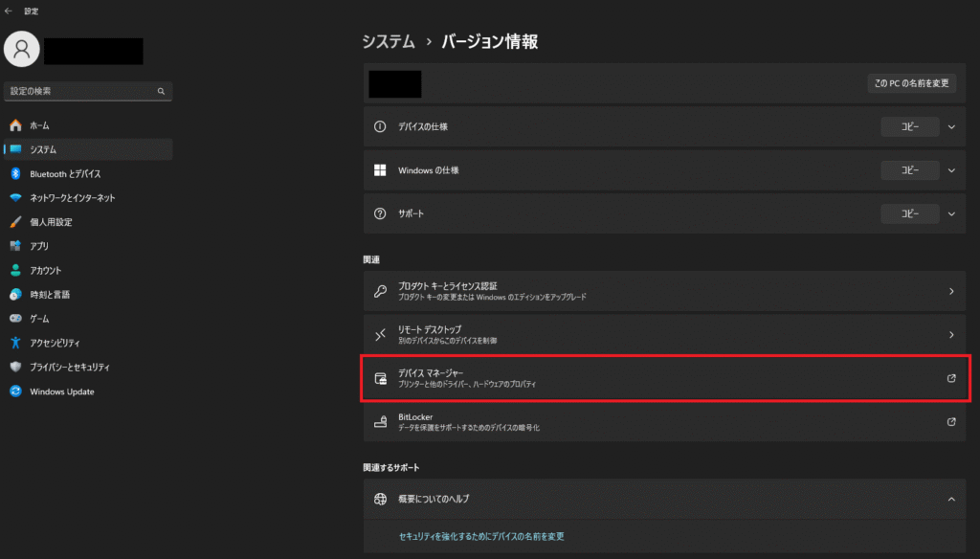Viewport: 980px width, 559px height.
Task: Open 時刻と言語 settings page
Action: tap(88, 295)
